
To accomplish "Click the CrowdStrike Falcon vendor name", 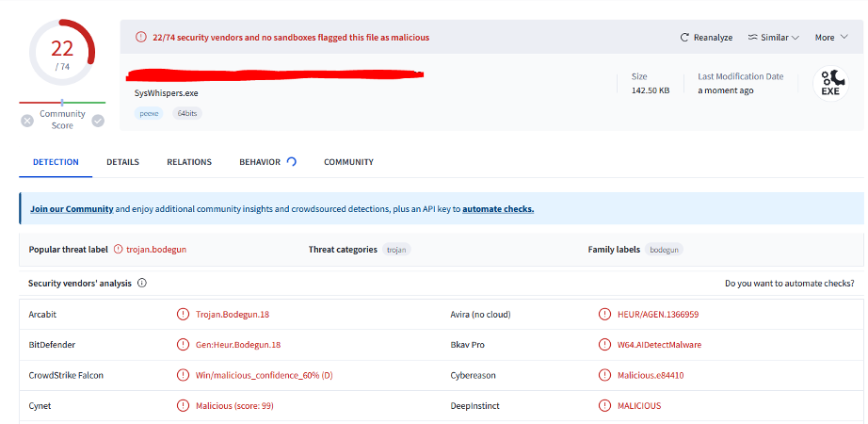I will (66, 375).
